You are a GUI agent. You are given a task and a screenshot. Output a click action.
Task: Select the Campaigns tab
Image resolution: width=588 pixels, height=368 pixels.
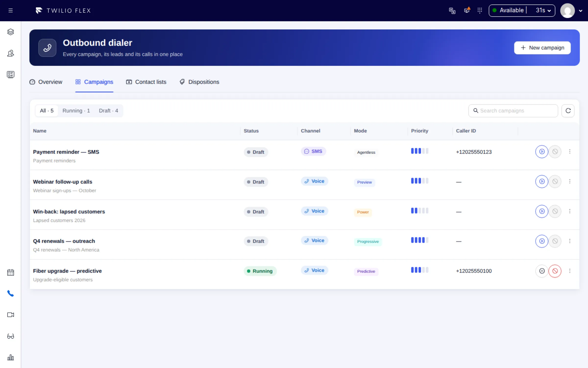point(94,82)
